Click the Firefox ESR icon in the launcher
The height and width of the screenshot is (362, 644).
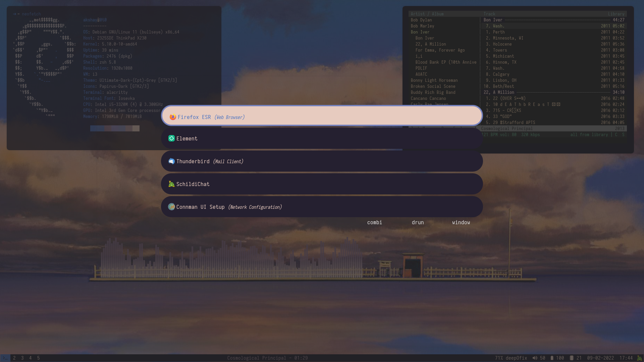point(173,117)
